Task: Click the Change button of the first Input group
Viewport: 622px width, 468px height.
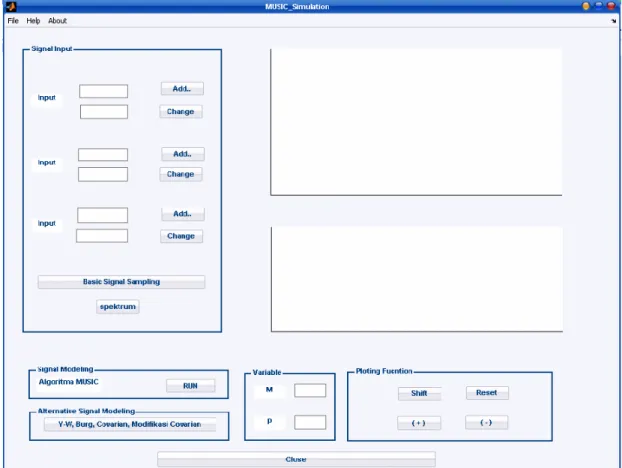Action: [181, 111]
